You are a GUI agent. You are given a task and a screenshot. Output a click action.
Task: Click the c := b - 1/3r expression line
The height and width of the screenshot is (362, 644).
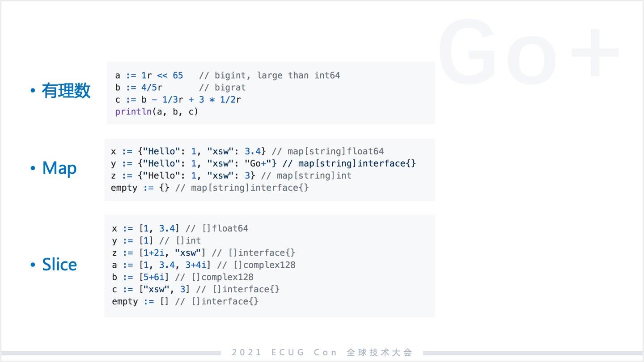(x=178, y=100)
